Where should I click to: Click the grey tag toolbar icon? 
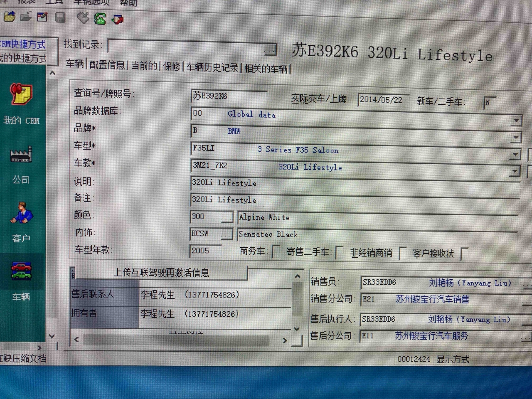84,18
